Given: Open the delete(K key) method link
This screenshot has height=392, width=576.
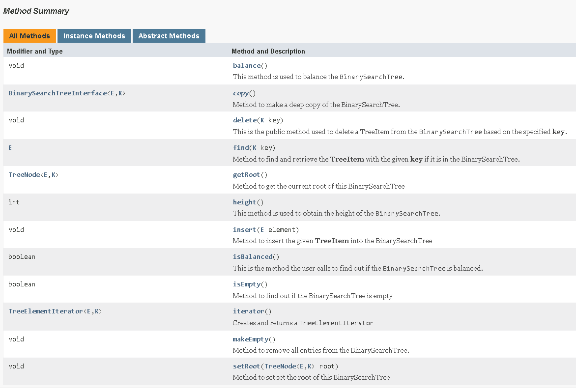Looking at the screenshot, I should pos(244,119).
